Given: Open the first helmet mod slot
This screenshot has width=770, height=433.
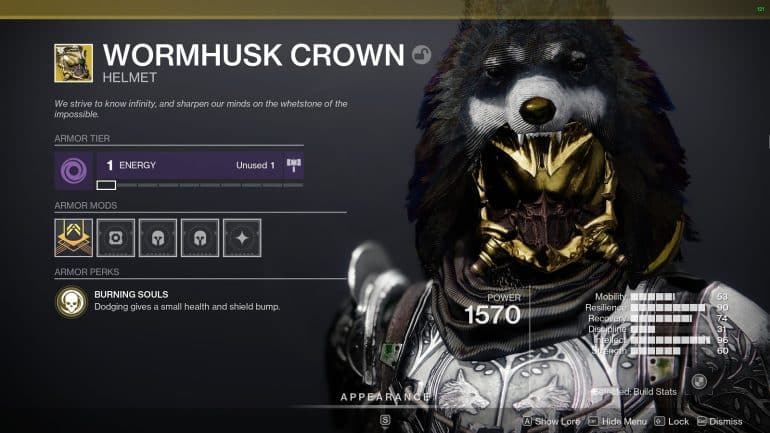Looking at the screenshot, I should [158, 238].
